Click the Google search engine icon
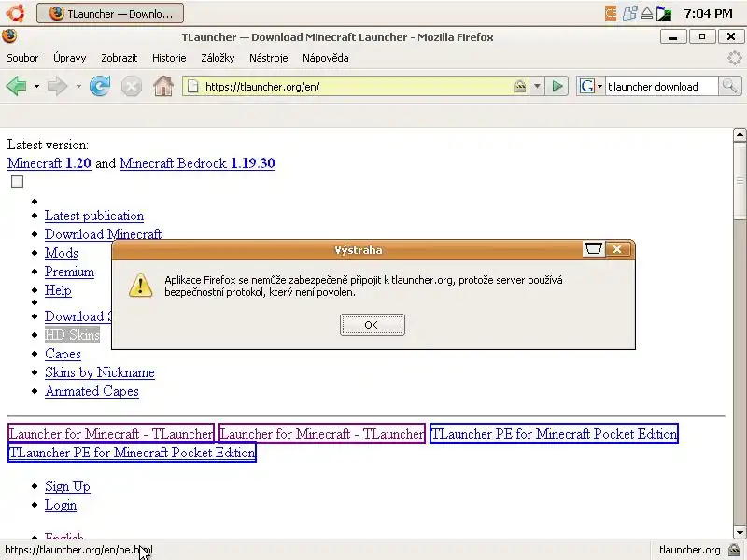747x560 pixels. (x=586, y=86)
